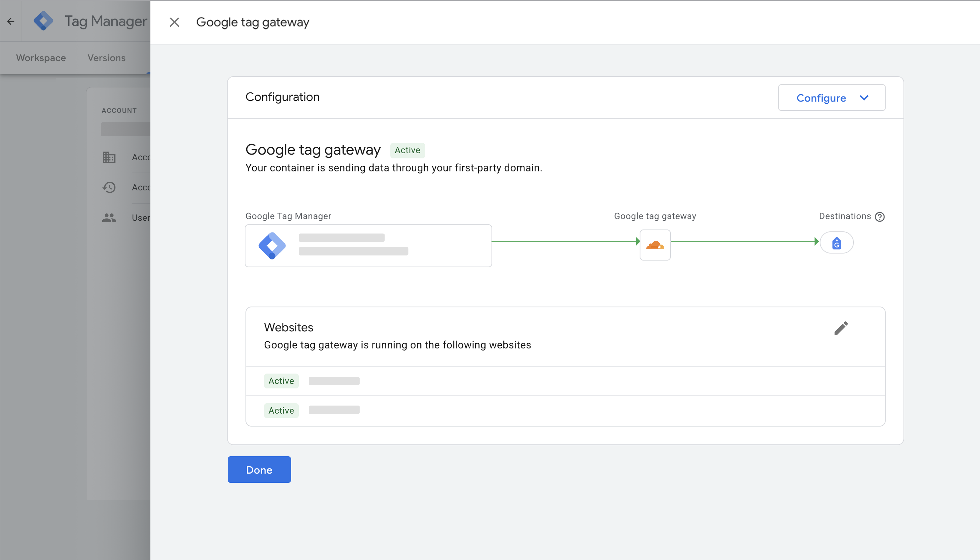The image size is (980, 560).
Task: Click the 'Destinations' label
Action: pyautogui.click(x=845, y=216)
